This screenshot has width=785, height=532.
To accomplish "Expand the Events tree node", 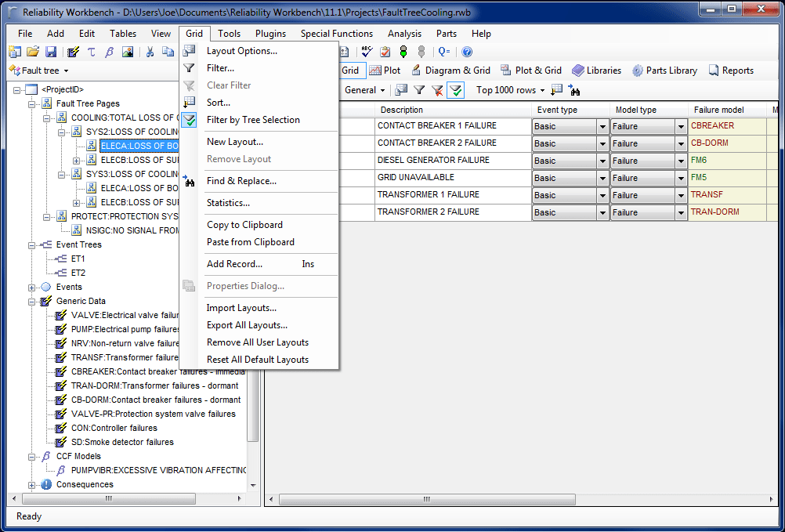I will point(31,288).
